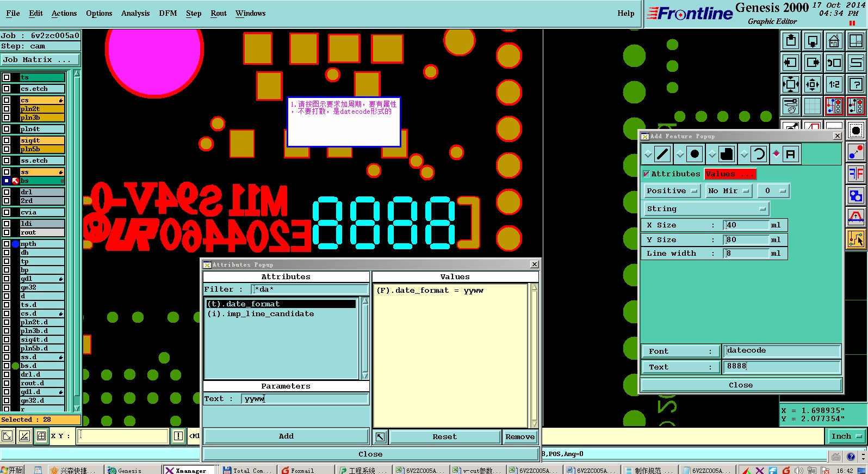Click the pan left view icon
The image size is (868, 474).
point(791,63)
